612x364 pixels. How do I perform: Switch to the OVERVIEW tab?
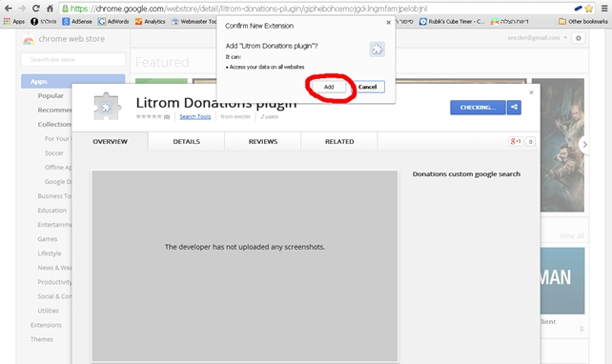pyautogui.click(x=110, y=142)
